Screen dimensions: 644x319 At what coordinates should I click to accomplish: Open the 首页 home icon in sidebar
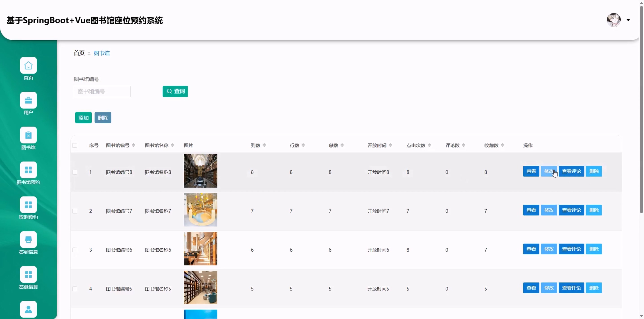(x=28, y=66)
